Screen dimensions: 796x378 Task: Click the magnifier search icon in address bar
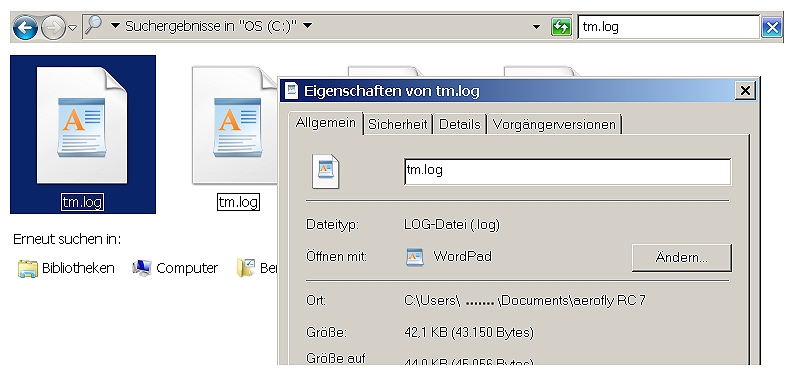[94, 25]
